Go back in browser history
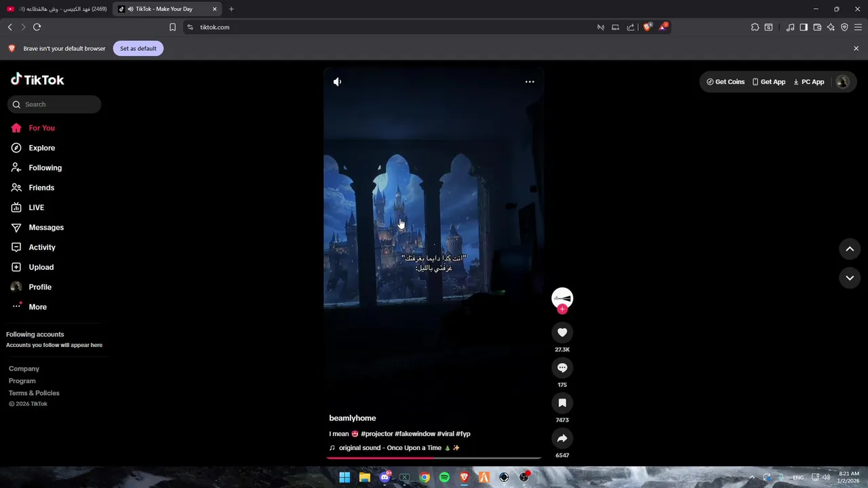The width and height of the screenshot is (868, 488). coord(9,27)
